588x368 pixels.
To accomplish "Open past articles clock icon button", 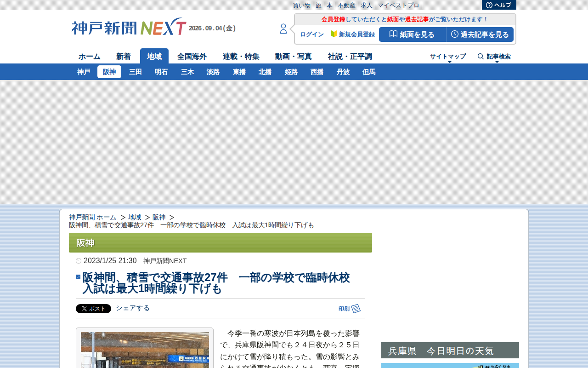I will pyautogui.click(x=480, y=34).
